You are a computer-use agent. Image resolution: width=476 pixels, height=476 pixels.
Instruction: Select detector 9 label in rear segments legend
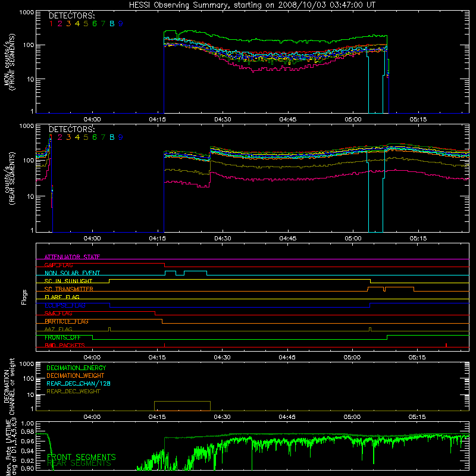pyautogui.click(x=121, y=137)
